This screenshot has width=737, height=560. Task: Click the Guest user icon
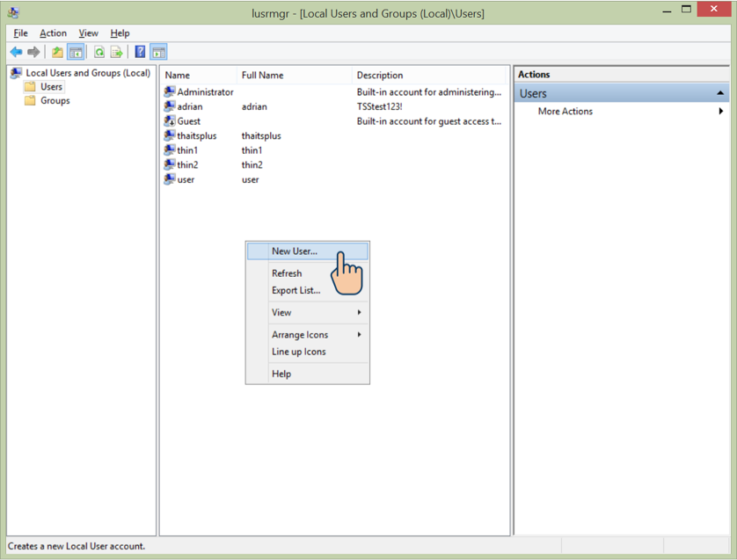[x=169, y=120]
